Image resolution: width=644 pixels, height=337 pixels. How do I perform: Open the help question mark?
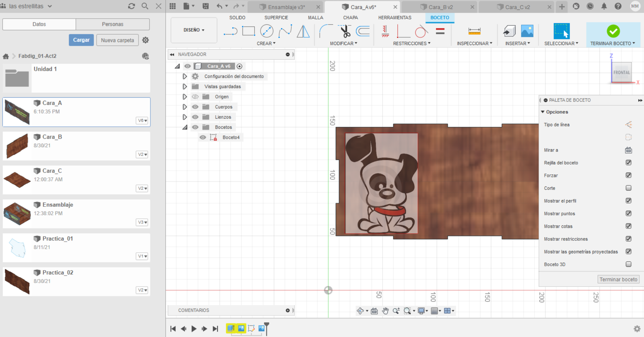pos(618,6)
